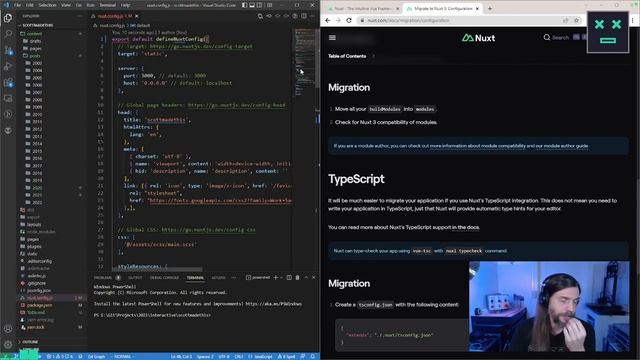Screen dimensions: 640x360
Task: Open the Edit menu
Action: coord(30,5)
